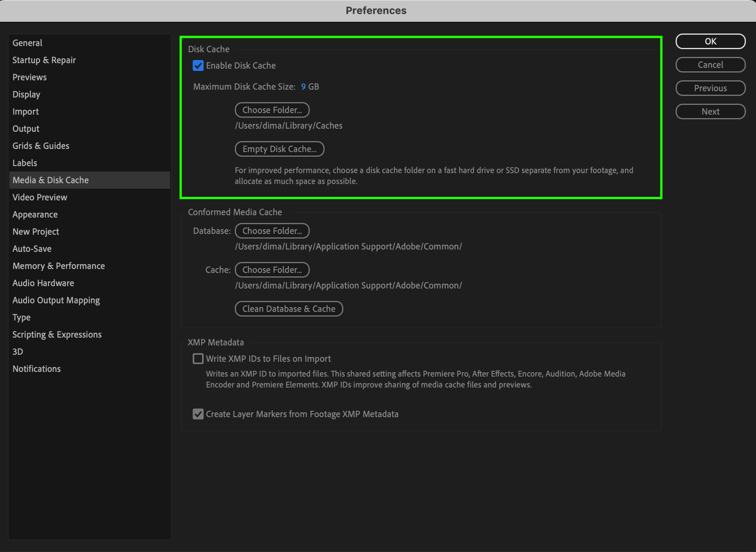This screenshot has height=552, width=756.
Task: Open the Grids & Guides preferences
Action: [x=41, y=146]
